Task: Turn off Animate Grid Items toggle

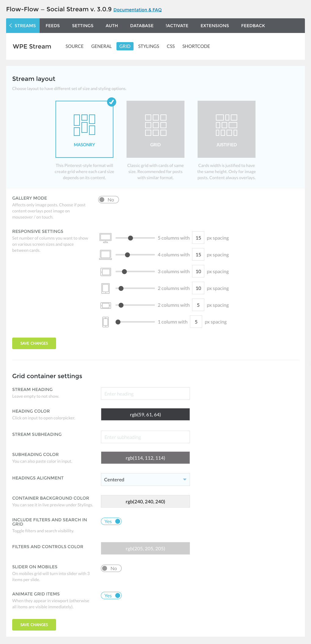Action: point(111,595)
